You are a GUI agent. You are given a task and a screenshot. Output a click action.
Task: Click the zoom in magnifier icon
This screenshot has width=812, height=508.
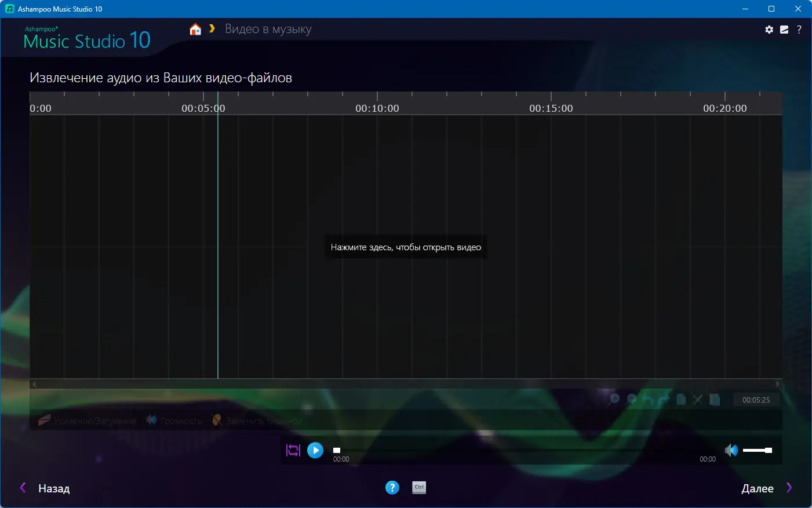614,399
